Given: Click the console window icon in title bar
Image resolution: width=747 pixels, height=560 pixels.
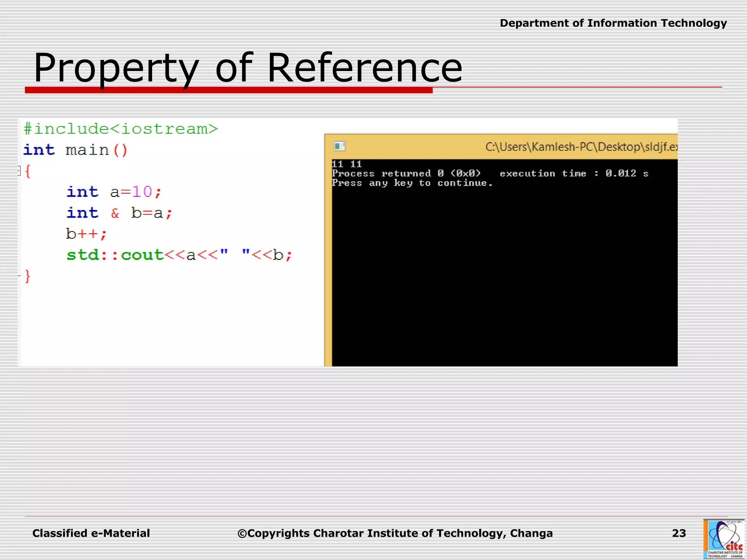Looking at the screenshot, I should point(340,146).
